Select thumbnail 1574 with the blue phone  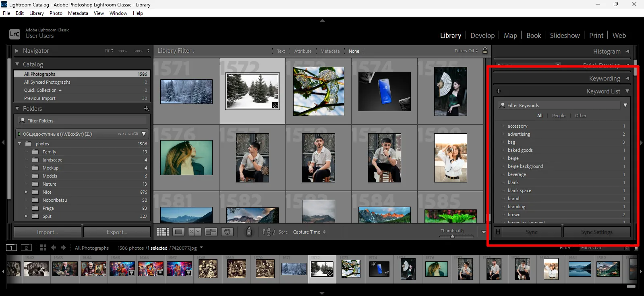[384, 91]
